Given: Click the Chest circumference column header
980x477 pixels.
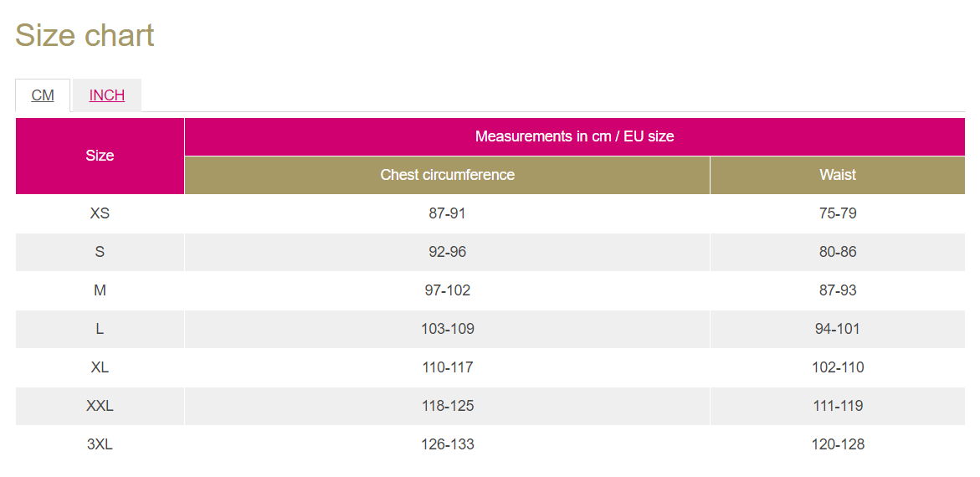Looking at the screenshot, I should (x=448, y=175).
